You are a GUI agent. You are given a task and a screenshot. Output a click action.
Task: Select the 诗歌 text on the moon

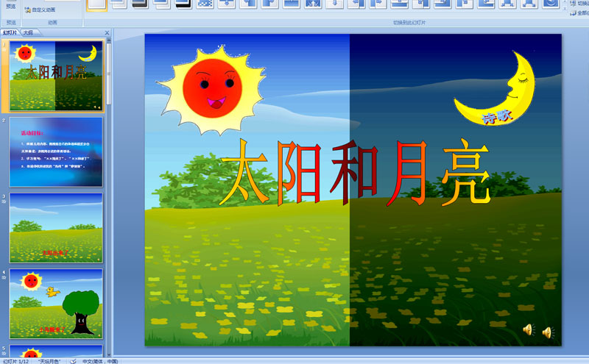tap(497, 117)
